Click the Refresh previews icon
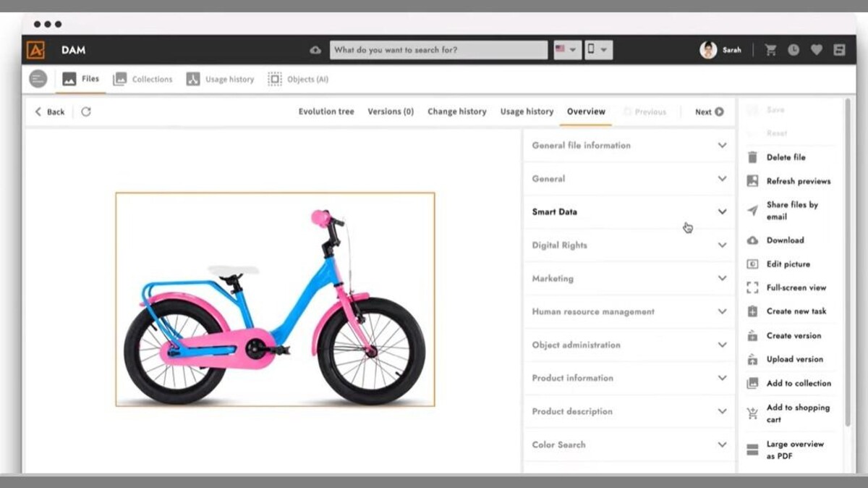 752,181
